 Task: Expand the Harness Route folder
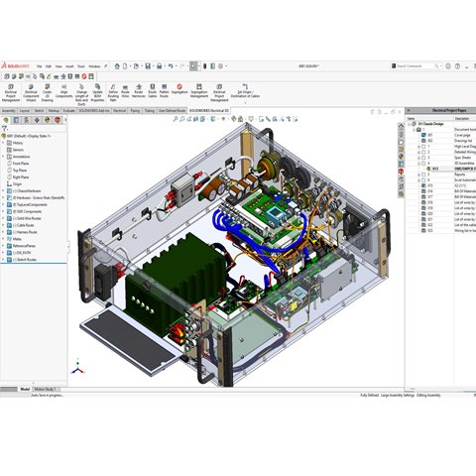pos(4,232)
